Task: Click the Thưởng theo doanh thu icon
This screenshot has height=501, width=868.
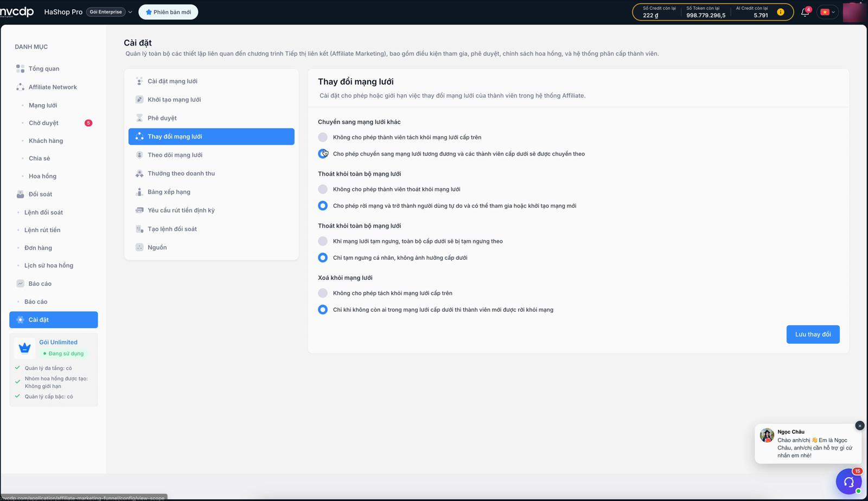Action: pyautogui.click(x=139, y=174)
